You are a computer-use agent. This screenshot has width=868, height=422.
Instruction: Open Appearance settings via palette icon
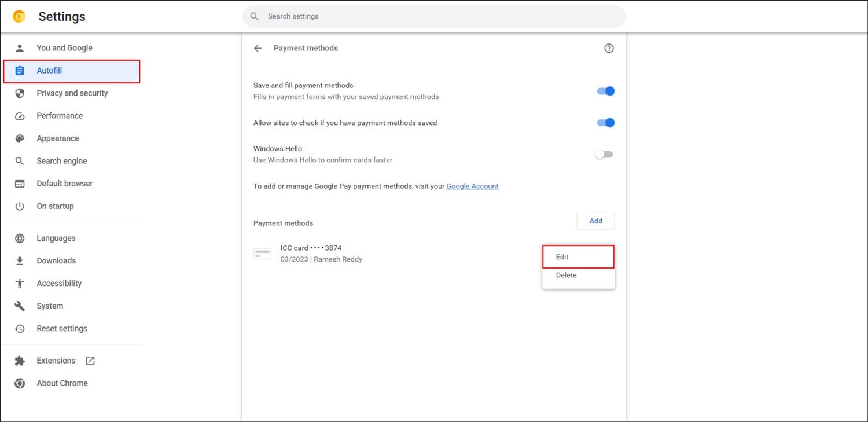tap(20, 138)
